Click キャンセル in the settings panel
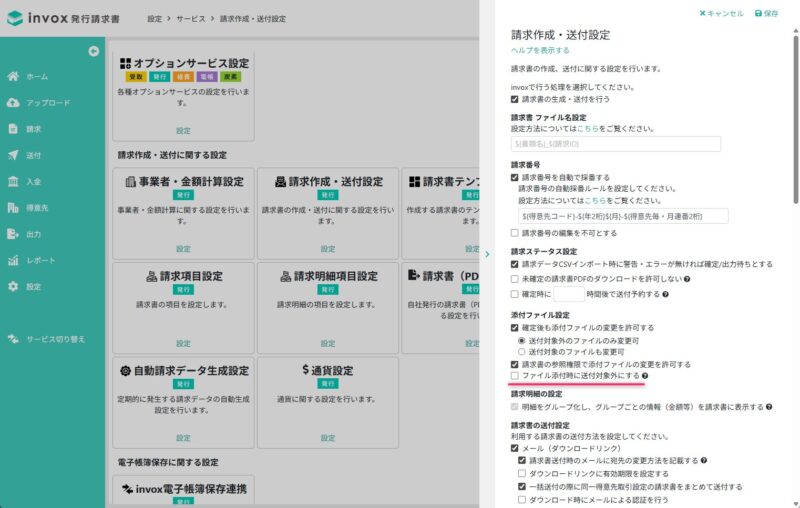Viewport: 800px width, 508px height. (721, 13)
